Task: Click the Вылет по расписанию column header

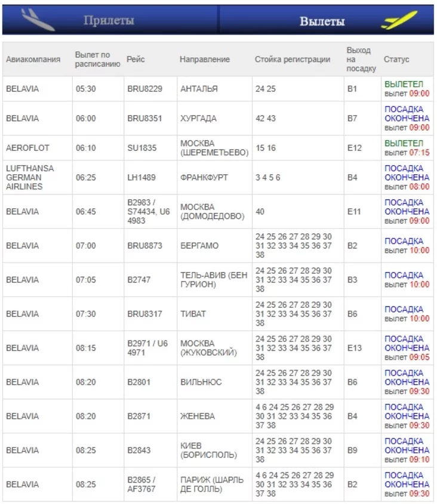Action: click(x=97, y=59)
